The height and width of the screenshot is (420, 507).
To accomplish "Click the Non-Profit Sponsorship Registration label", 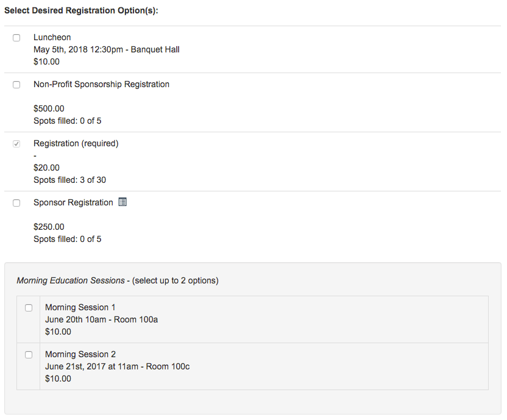I will tap(101, 85).
